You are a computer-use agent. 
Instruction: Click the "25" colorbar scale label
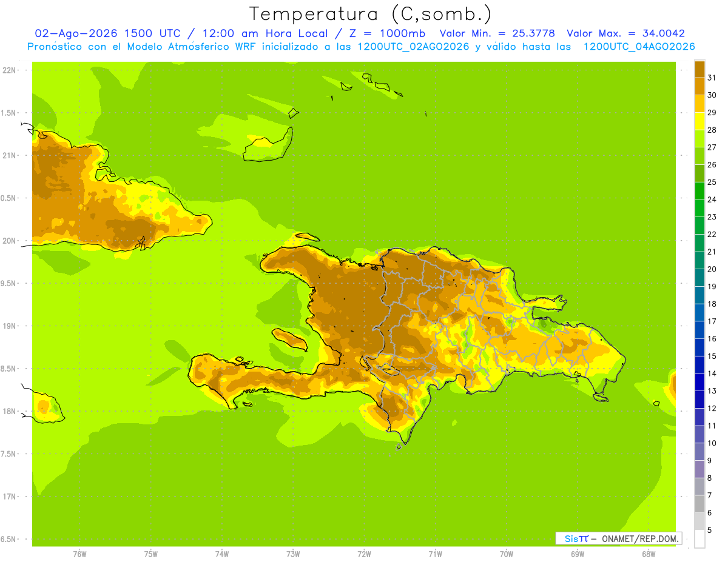(712, 182)
